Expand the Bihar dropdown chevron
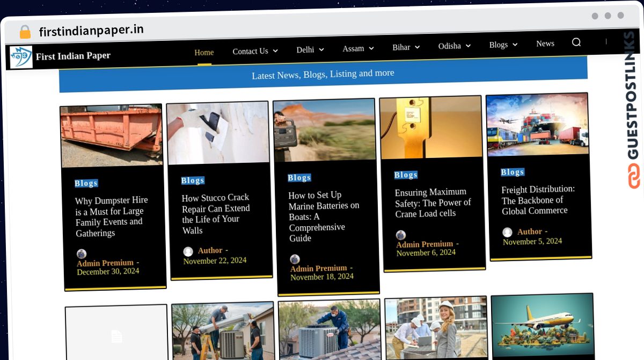Viewport: 644px width, 360px height. click(418, 47)
